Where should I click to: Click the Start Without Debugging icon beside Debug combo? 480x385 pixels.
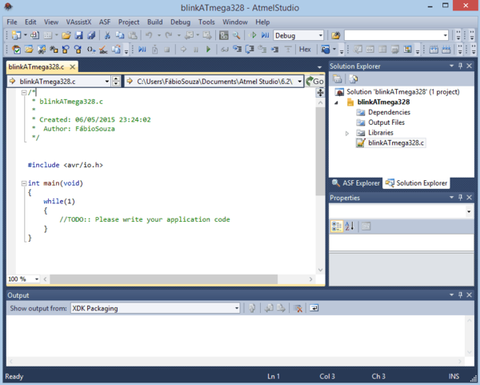pyautogui.click(x=253, y=35)
